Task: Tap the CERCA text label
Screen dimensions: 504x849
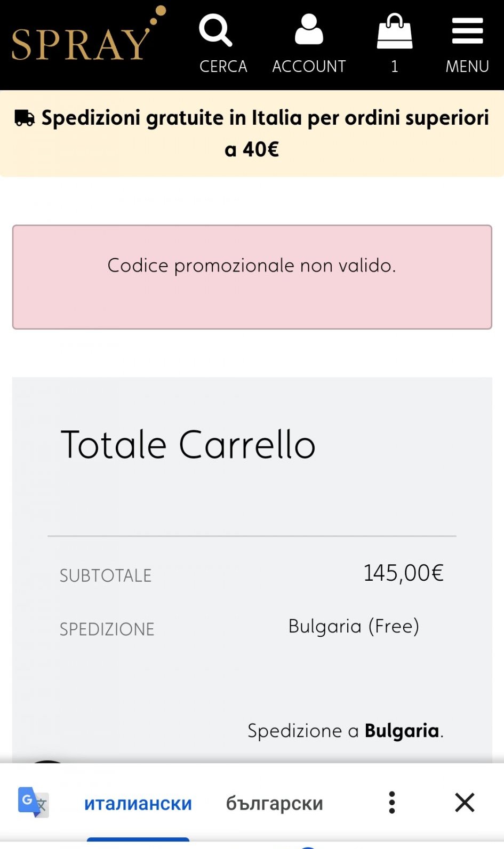Action: (x=223, y=67)
